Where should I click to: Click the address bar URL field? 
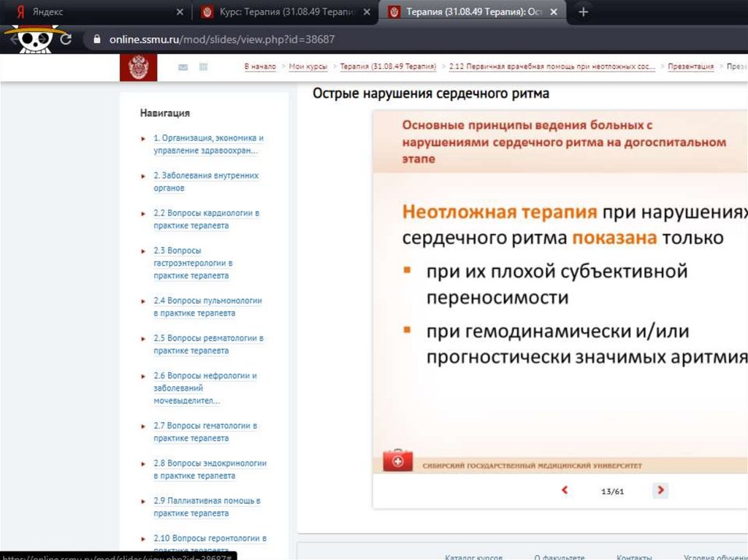[222, 39]
